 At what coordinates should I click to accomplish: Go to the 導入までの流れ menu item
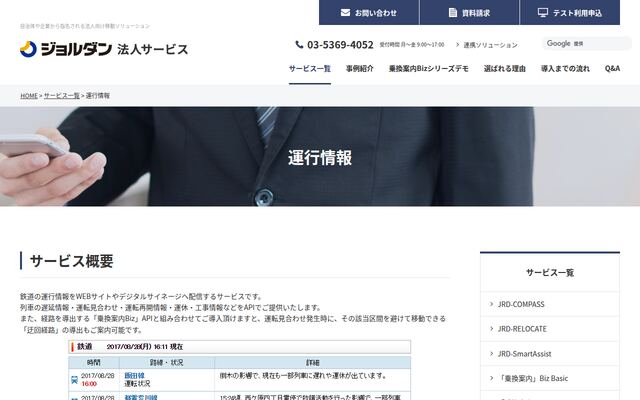click(x=565, y=69)
